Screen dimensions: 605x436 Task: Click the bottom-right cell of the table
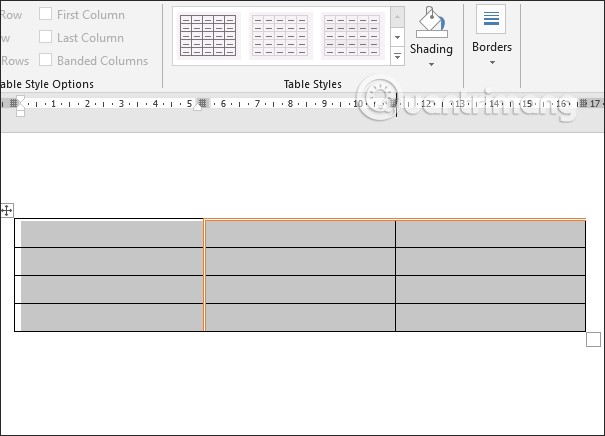[490, 317]
